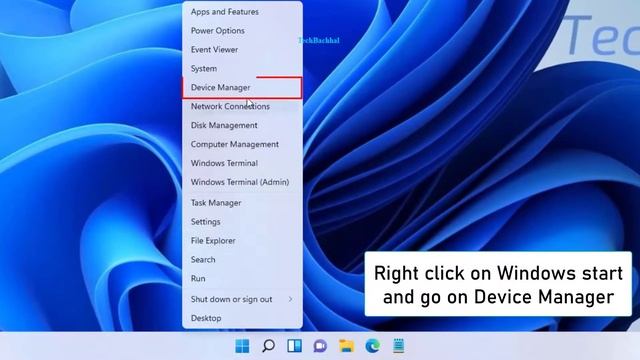Open Settings menu entry
Image resolution: width=640 pixels, height=360 pixels.
(x=242, y=222)
